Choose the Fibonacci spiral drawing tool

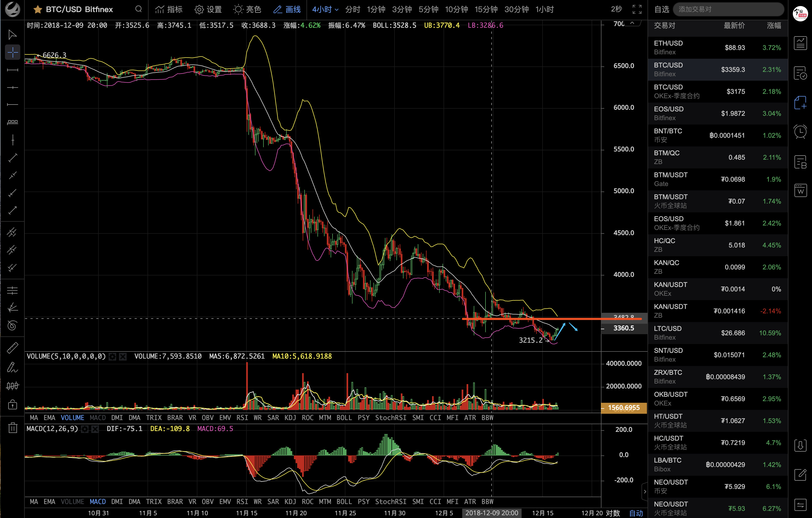pyautogui.click(x=13, y=325)
